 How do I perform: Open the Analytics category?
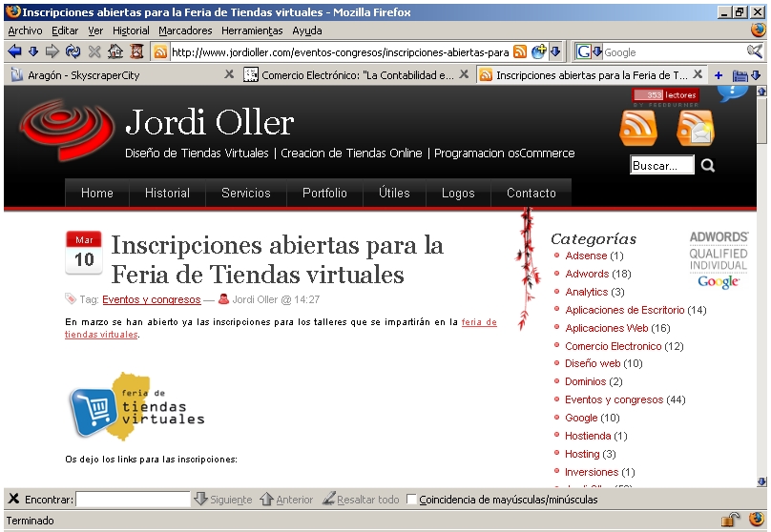587,292
